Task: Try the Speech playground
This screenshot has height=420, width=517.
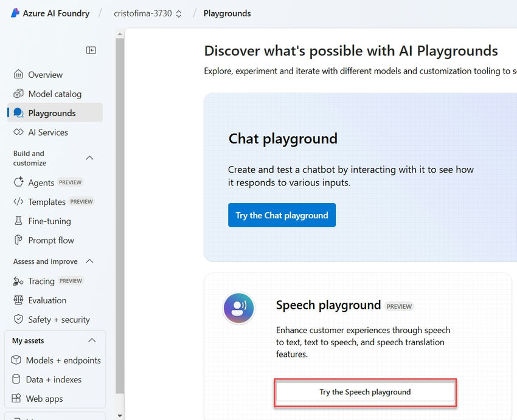Action: (x=365, y=392)
